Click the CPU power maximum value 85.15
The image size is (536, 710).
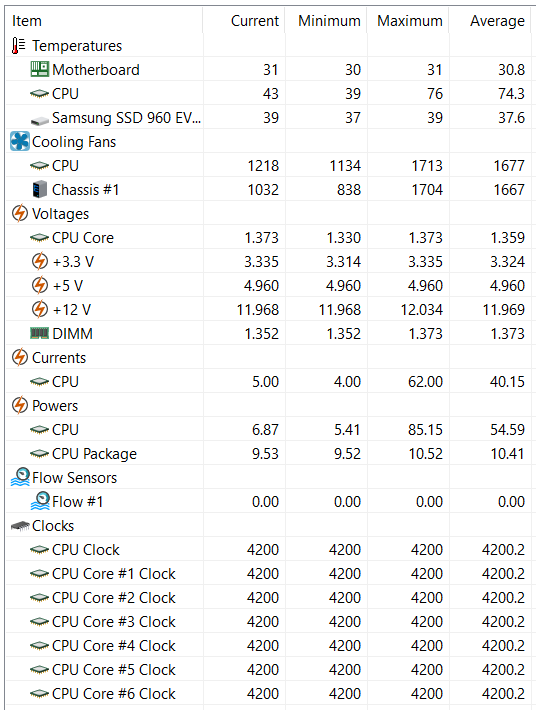point(425,430)
